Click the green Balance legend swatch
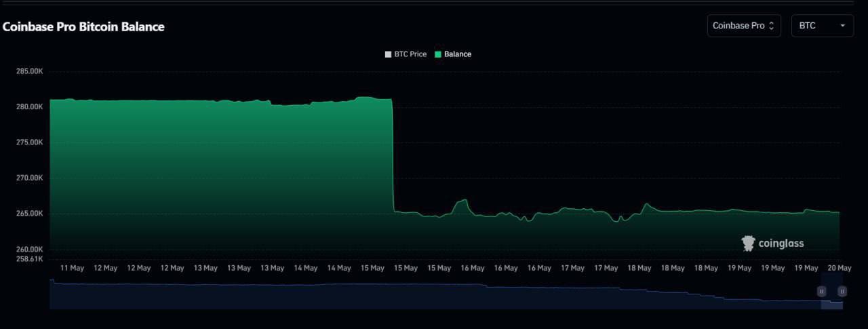 pyautogui.click(x=438, y=54)
